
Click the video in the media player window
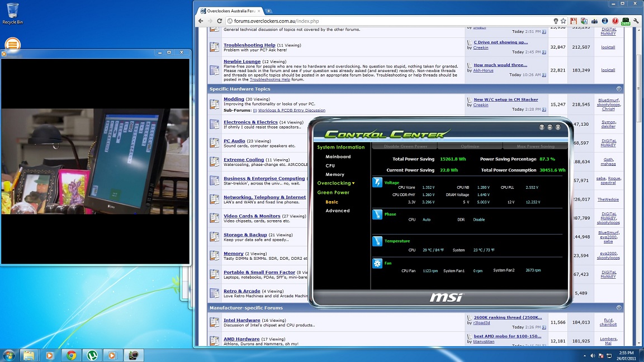point(95,161)
